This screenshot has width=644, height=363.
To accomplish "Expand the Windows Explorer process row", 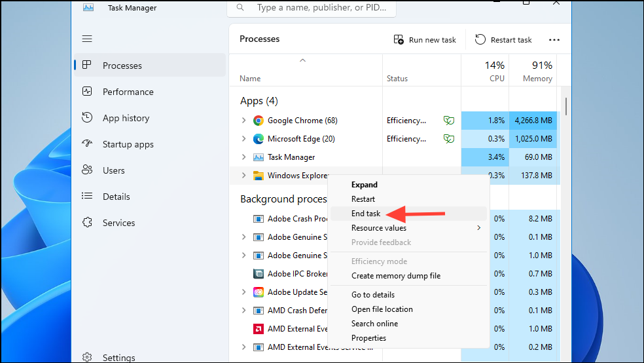I will coord(243,176).
